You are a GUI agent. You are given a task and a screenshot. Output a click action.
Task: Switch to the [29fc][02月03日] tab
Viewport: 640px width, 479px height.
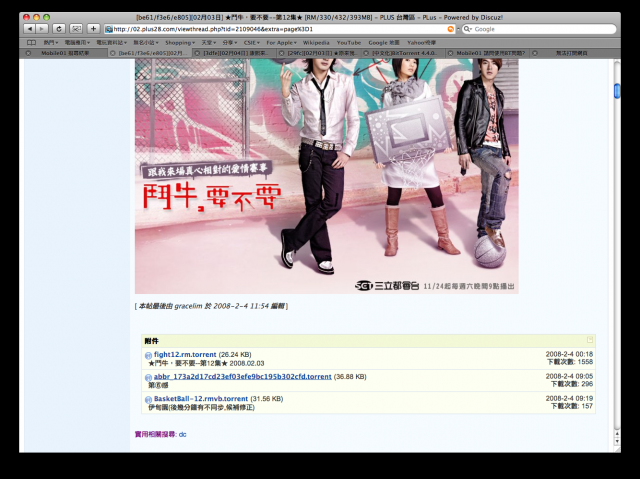(x=319, y=53)
